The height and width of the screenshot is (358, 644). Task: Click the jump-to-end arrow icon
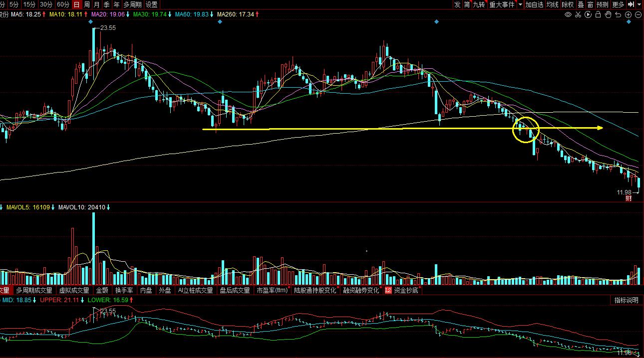click(x=631, y=4)
